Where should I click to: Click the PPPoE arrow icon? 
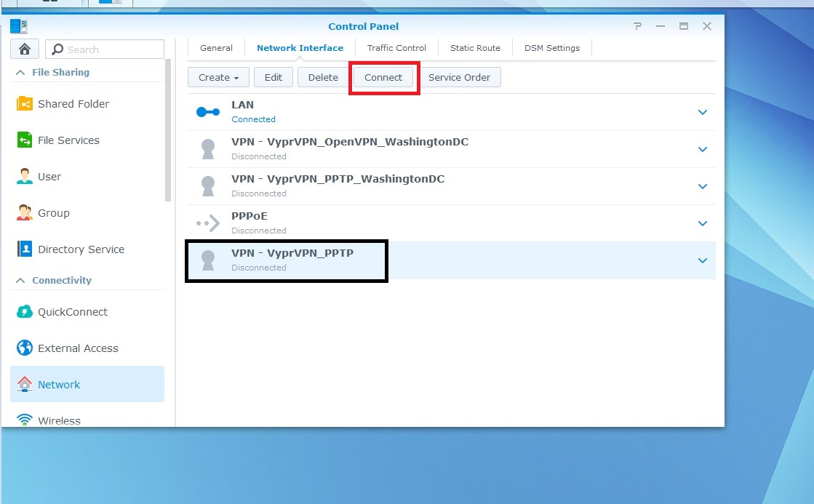[208, 223]
